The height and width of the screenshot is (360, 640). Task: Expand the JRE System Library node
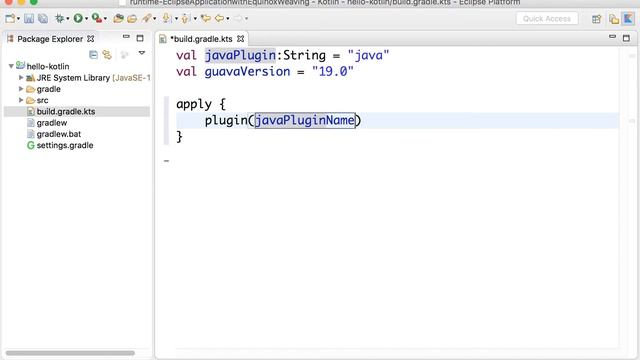[x=21, y=78]
